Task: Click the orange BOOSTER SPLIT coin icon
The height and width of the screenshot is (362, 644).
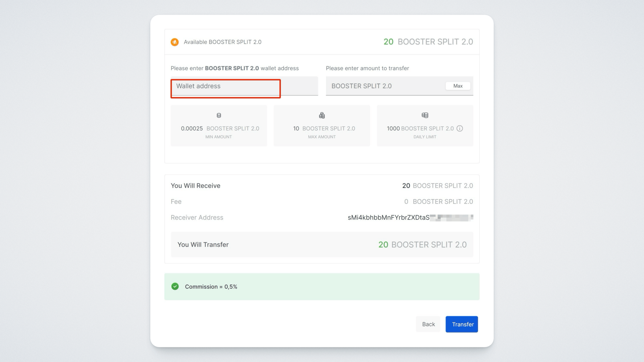Action: [x=174, y=42]
